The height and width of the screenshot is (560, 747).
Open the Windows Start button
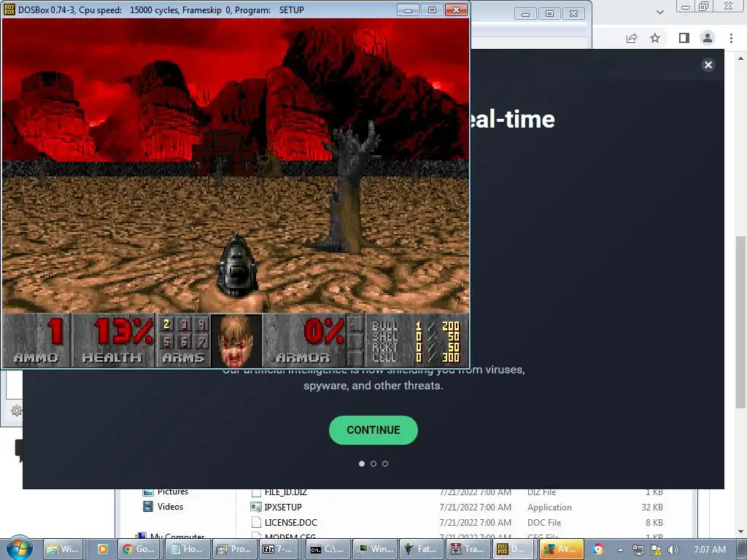[x=20, y=548]
